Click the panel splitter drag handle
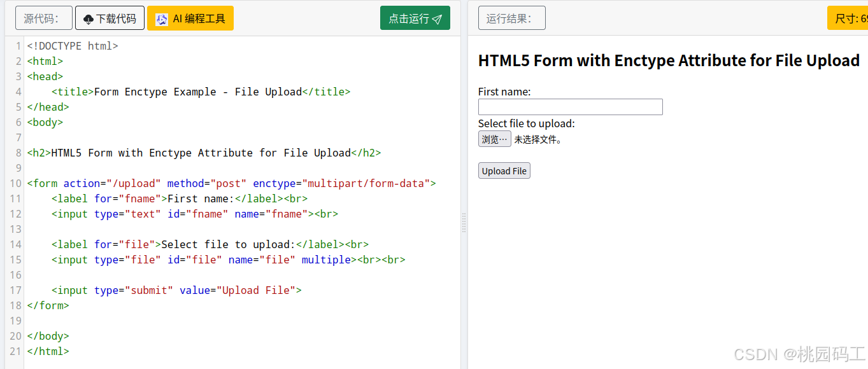Image resolution: width=868 pixels, height=369 pixels. [x=464, y=223]
